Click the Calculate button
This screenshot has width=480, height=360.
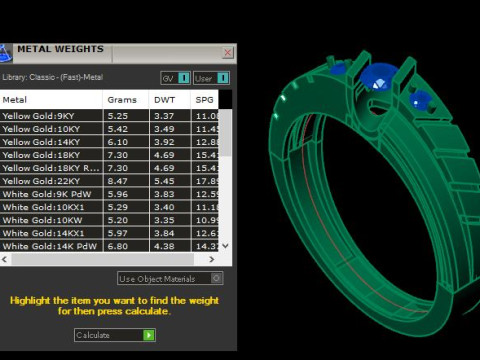click(x=115, y=335)
